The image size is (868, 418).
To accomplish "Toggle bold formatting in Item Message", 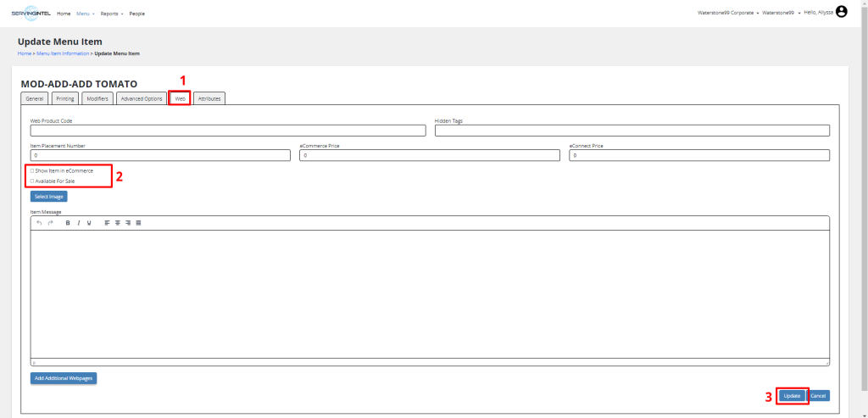I will (68, 222).
